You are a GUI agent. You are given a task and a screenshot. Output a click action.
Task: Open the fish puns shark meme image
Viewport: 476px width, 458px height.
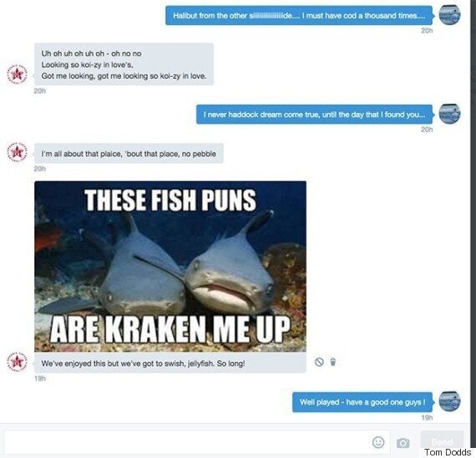click(170, 267)
